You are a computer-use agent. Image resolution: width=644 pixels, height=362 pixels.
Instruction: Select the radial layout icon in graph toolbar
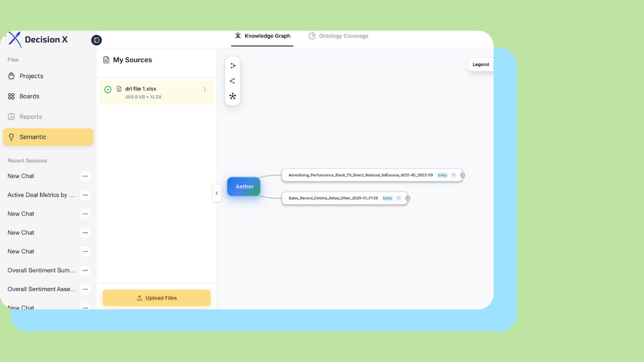232,97
